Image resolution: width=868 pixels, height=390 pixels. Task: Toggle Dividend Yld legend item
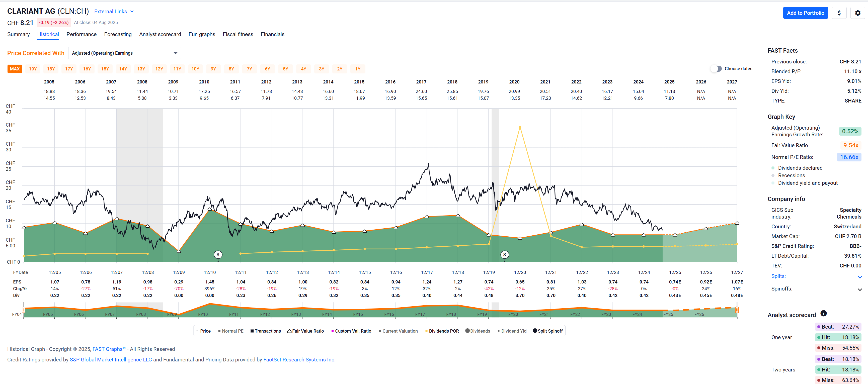[512, 331]
